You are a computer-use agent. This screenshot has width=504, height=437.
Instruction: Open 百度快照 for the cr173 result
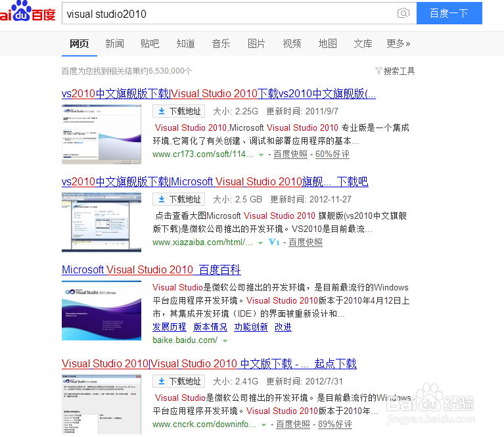290,154
